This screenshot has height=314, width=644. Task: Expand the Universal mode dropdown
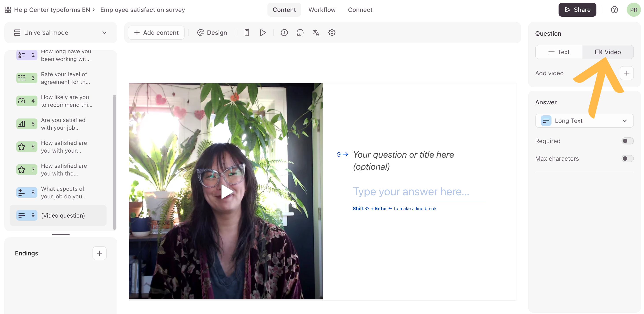(x=61, y=33)
